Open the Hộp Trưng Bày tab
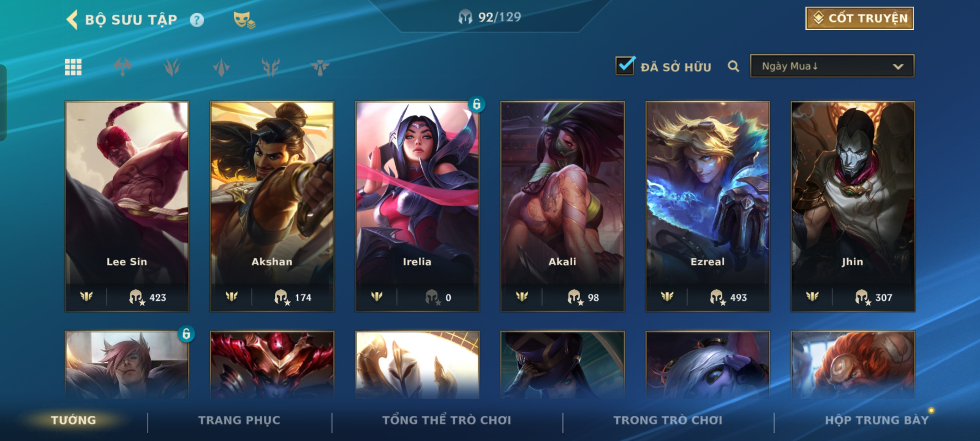This screenshot has width=980, height=441. (x=877, y=420)
